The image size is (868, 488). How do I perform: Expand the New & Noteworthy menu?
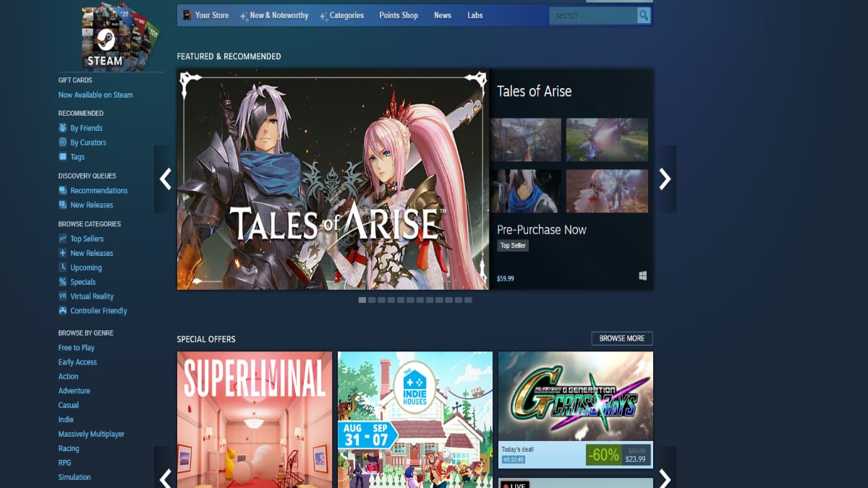(x=279, y=14)
